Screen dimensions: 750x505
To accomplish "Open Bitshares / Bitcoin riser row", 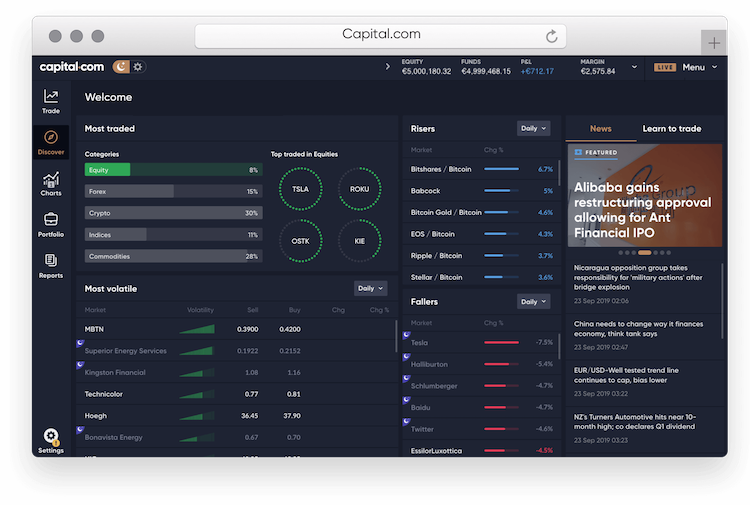I will click(481, 169).
